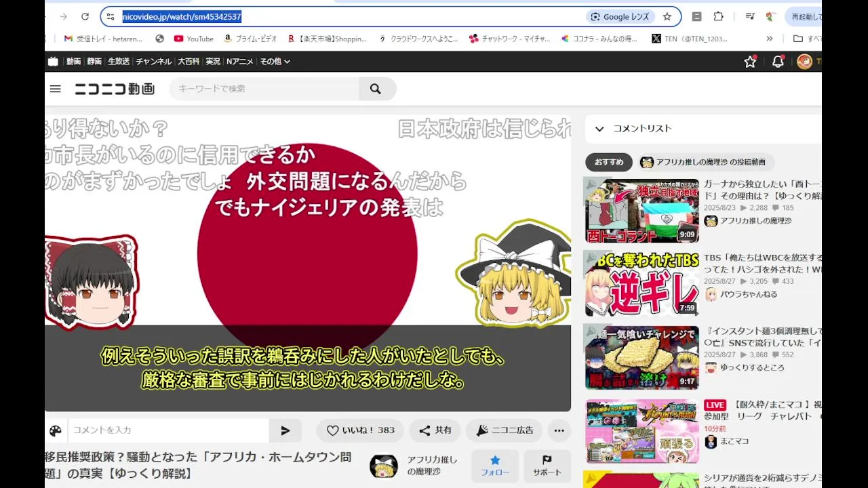
Task: Open the 逆ギレ TBS video thumbnail
Action: click(x=642, y=283)
